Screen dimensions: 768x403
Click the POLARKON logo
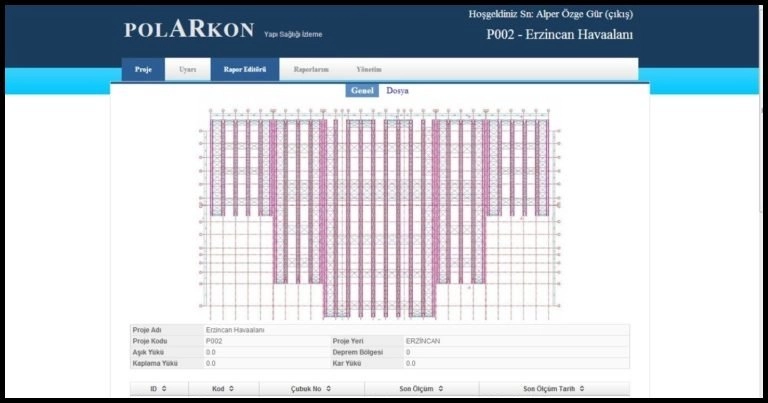coord(189,29)
